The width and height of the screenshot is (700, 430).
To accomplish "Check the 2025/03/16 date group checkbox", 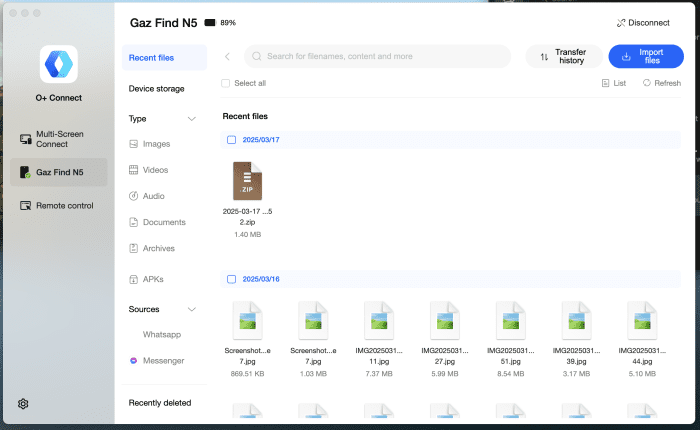I will [231, 279].
